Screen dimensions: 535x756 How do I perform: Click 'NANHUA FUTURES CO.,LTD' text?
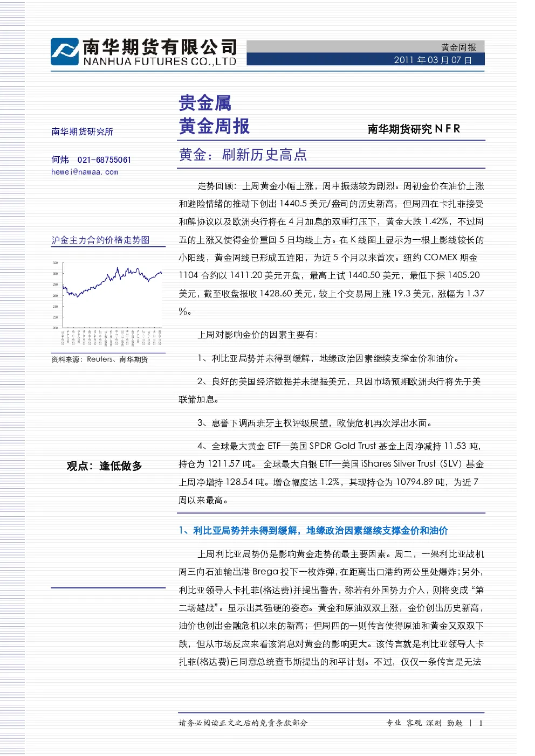[x=160, y=61]
